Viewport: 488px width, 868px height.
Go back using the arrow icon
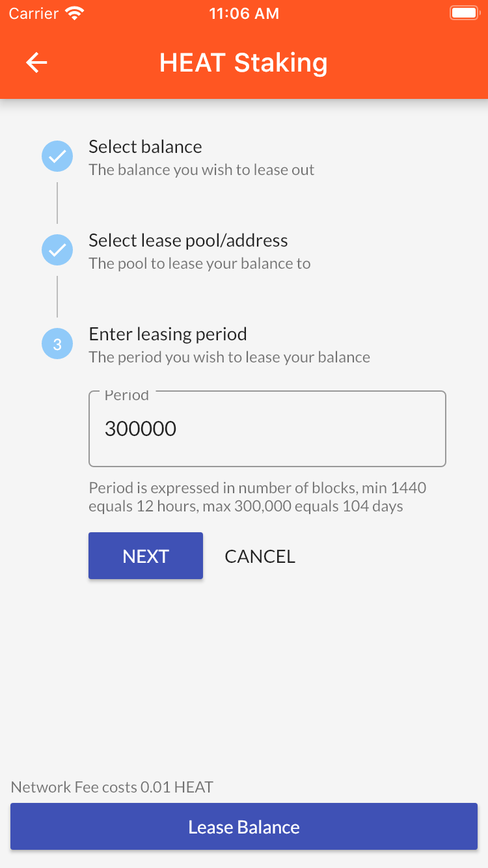(36, 62)
